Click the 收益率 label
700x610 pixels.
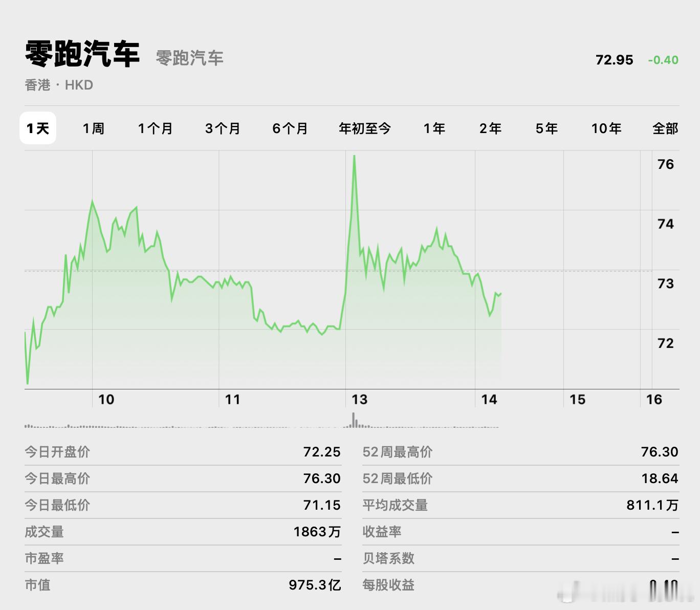tap(382, 532)
